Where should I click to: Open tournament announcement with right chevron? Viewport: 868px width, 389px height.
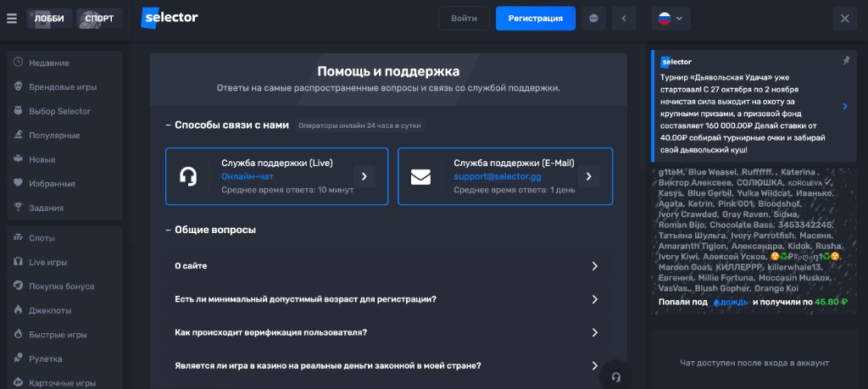845,106
